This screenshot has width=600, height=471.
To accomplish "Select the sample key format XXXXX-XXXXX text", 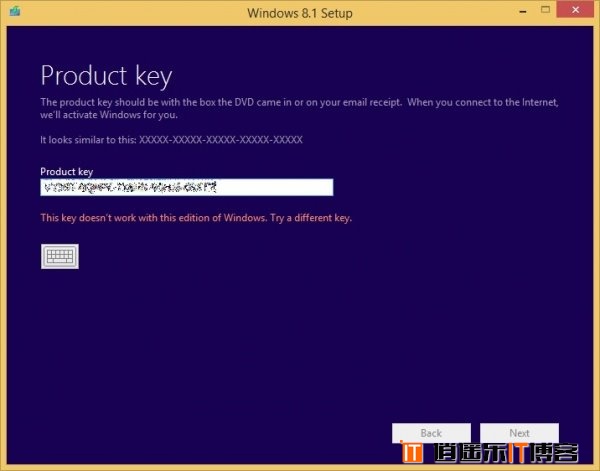I will coord(221,140).
